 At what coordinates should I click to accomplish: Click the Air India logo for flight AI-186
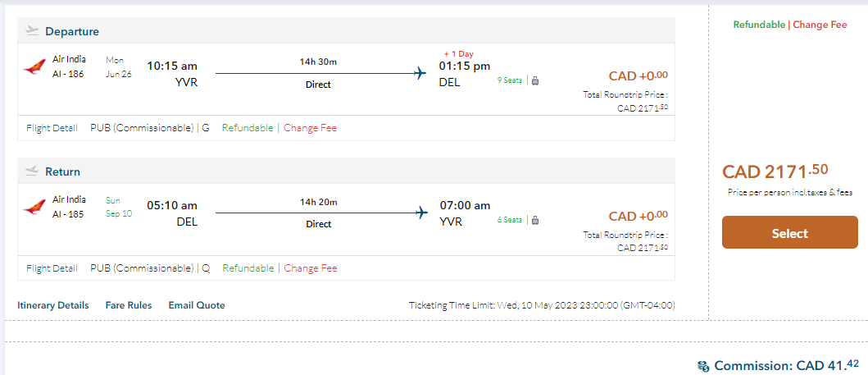(34, 67)
